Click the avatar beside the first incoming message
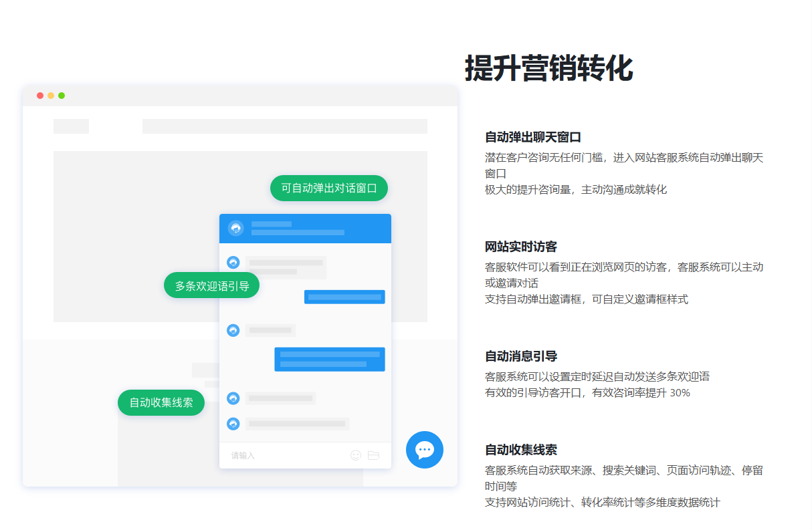Viewport: 812px width, 530px height. 233,263
